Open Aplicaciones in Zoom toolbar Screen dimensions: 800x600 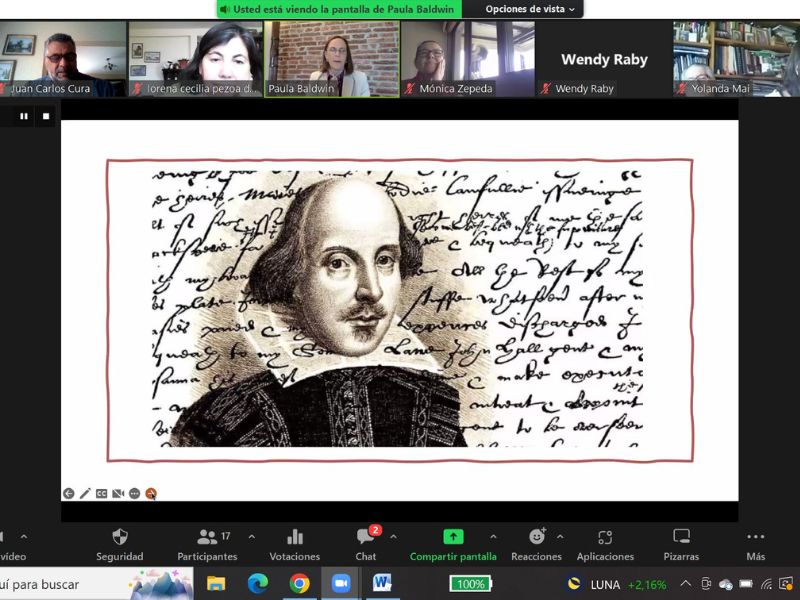[605, 544]
